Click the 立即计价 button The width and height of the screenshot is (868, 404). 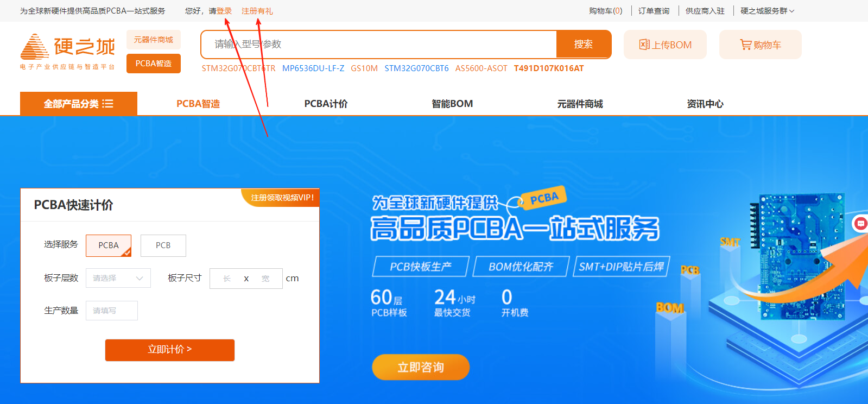(170, 350)
